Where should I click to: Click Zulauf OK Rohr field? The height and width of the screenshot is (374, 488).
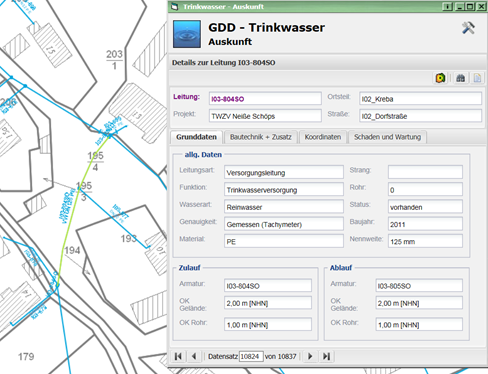point(268,324)
